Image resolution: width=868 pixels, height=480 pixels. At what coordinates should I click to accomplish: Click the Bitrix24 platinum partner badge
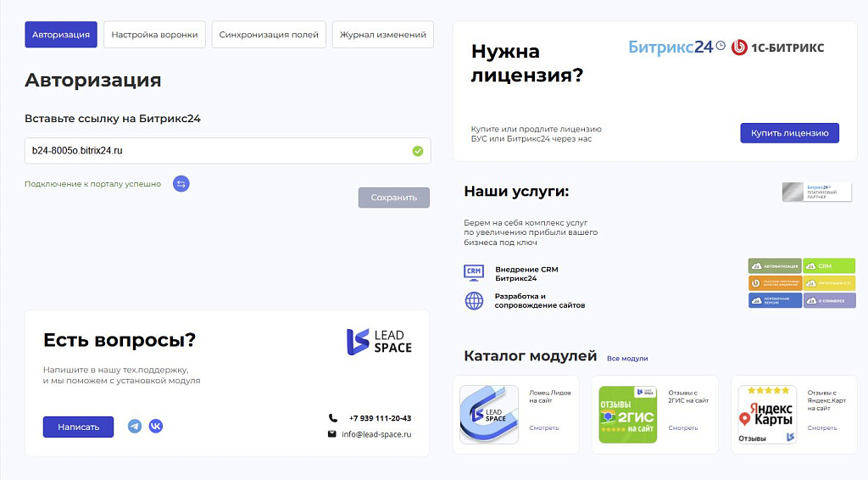click(x=816, y=192)
